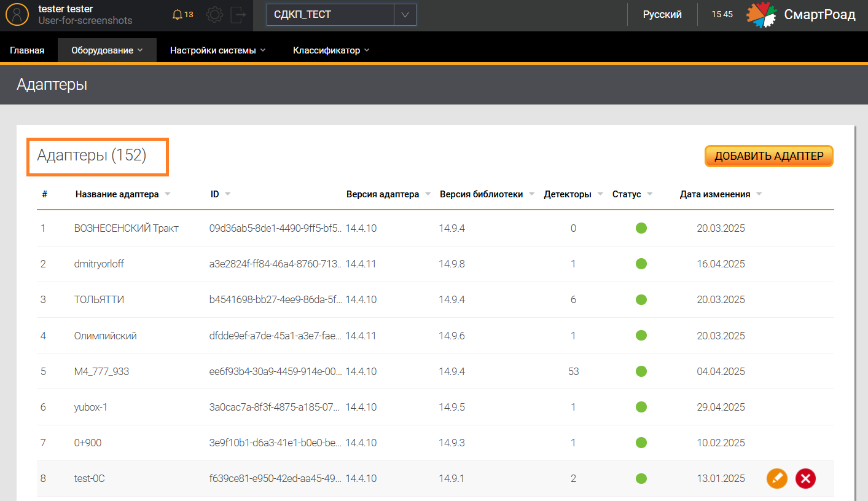Click detector count 53 for M4_777_933
Image resolution: width=868 pixels, height=501 pixels.
pos(573,371)
